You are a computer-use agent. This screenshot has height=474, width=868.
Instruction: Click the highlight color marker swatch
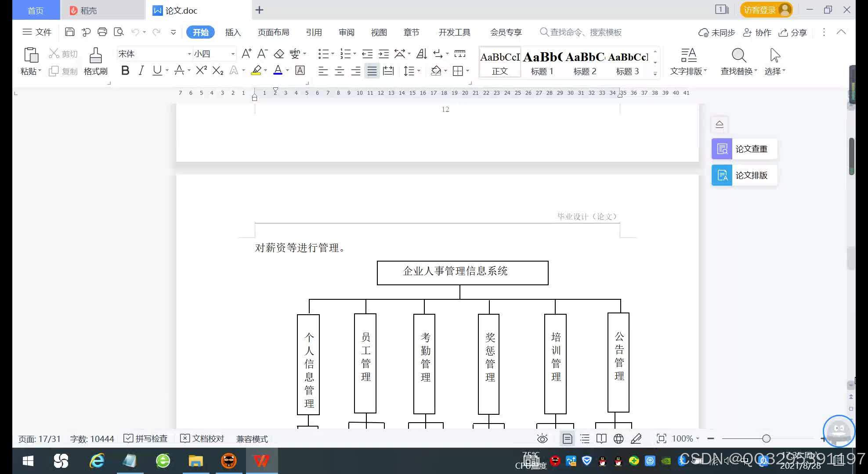pos(256,71)
